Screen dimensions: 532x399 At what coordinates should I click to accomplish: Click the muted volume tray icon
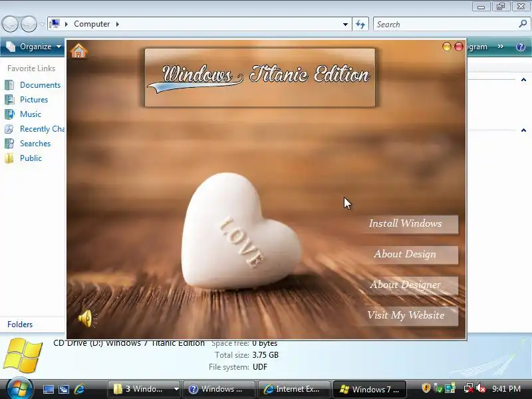coord(481,388)
